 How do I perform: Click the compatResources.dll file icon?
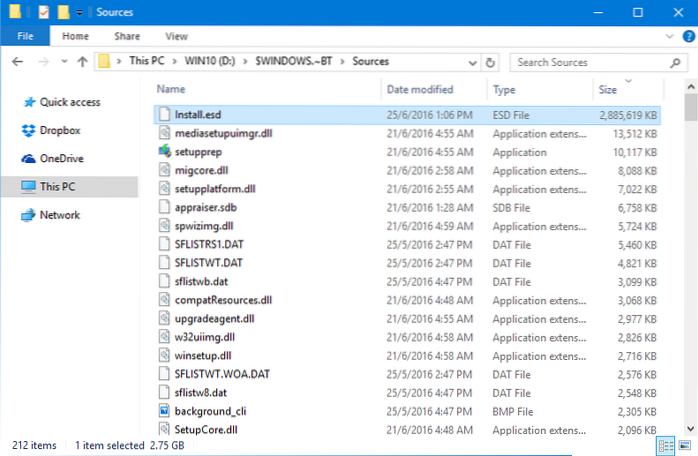click(x=165, y=300)
